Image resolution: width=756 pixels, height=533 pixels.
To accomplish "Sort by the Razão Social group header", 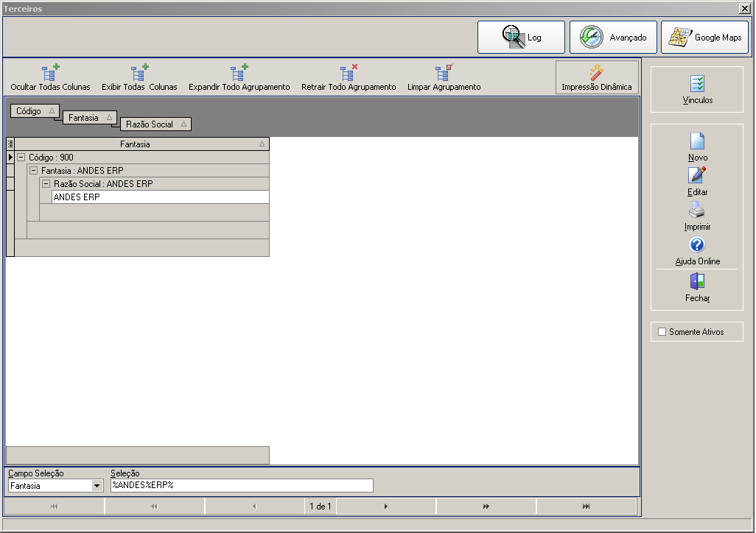I will 155,124.
